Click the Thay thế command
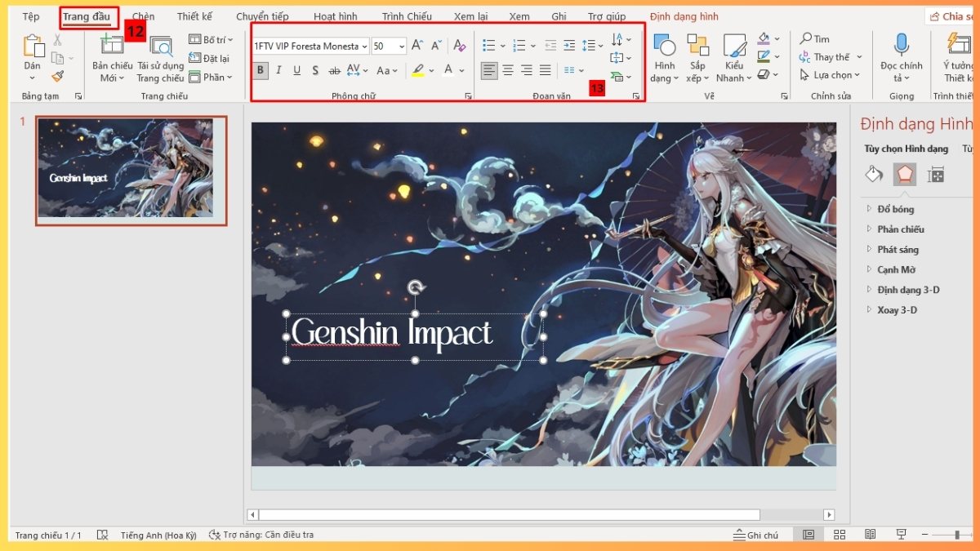Image resolution: width=980 pixels, height=551 pixels. click(830, 56)
